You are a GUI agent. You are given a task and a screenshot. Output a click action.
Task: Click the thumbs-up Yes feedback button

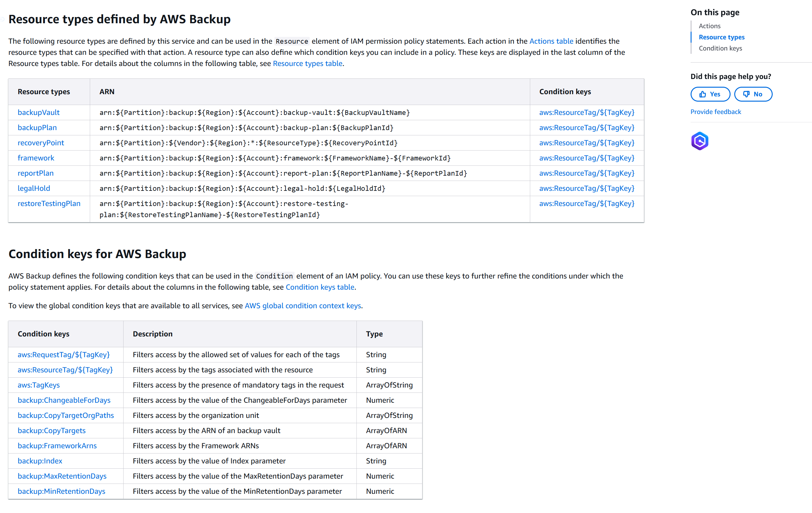pos(710,94)
